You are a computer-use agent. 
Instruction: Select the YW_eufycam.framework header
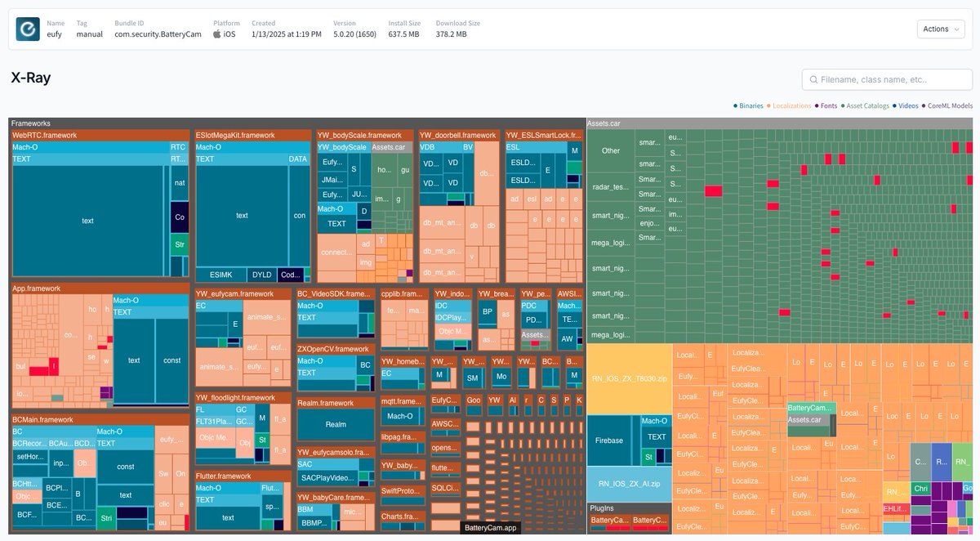(243, 293)
